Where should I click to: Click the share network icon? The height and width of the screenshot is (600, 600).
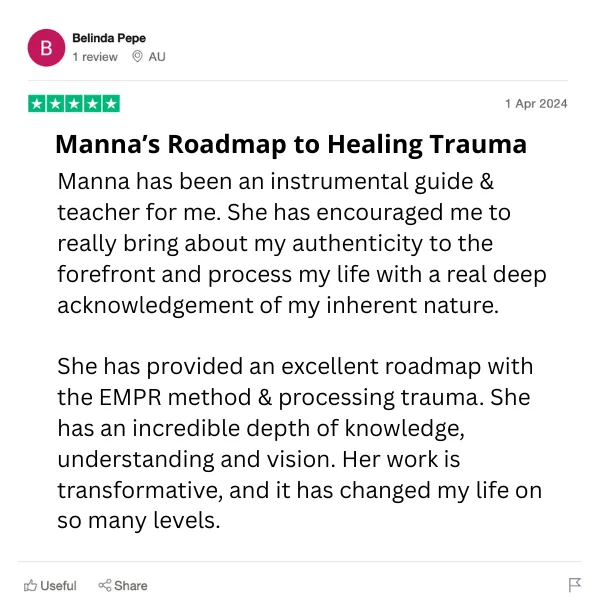104,585
